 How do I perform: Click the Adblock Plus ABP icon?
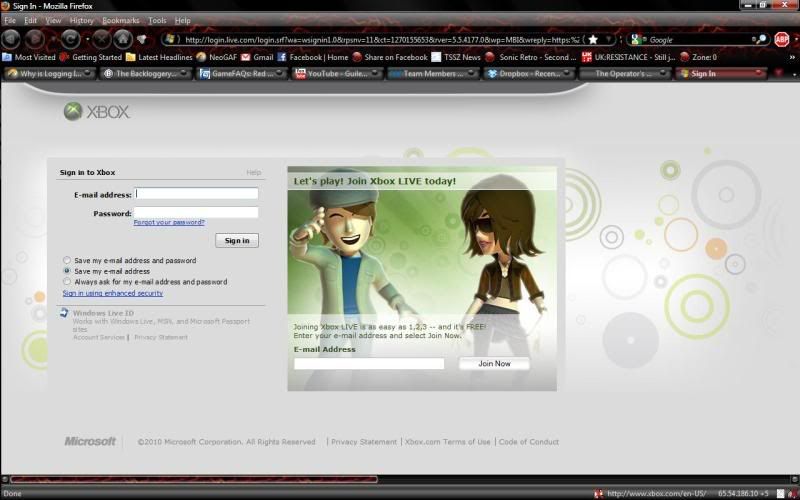(782, 39)
